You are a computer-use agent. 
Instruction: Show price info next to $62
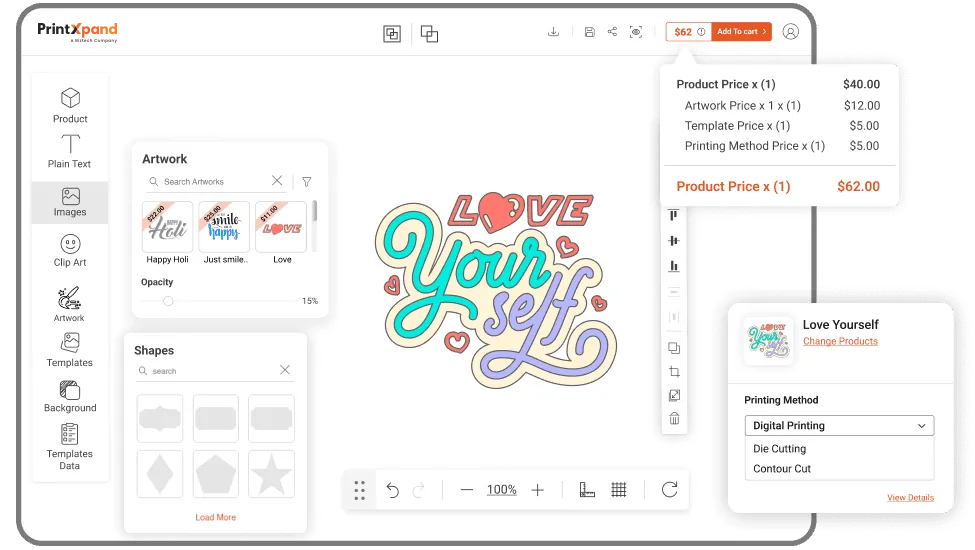[701, 32]
